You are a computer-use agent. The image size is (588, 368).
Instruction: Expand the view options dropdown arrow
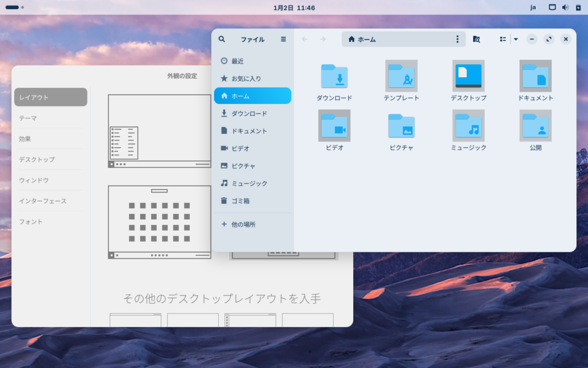coord(516,39)
